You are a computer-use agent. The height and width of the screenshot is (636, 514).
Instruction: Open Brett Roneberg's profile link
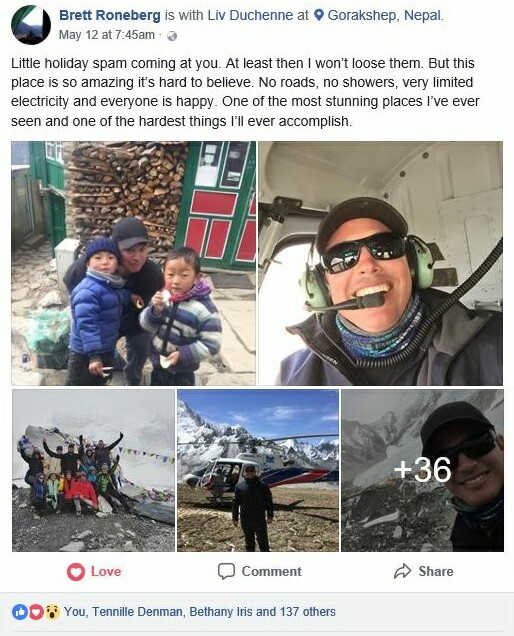pos(110,15)
